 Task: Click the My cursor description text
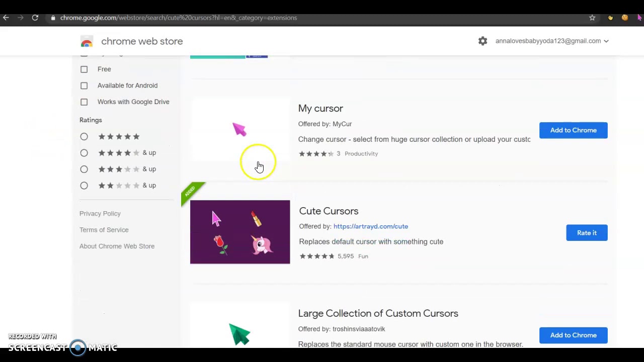pyautogui.click(x=414, y=139)
